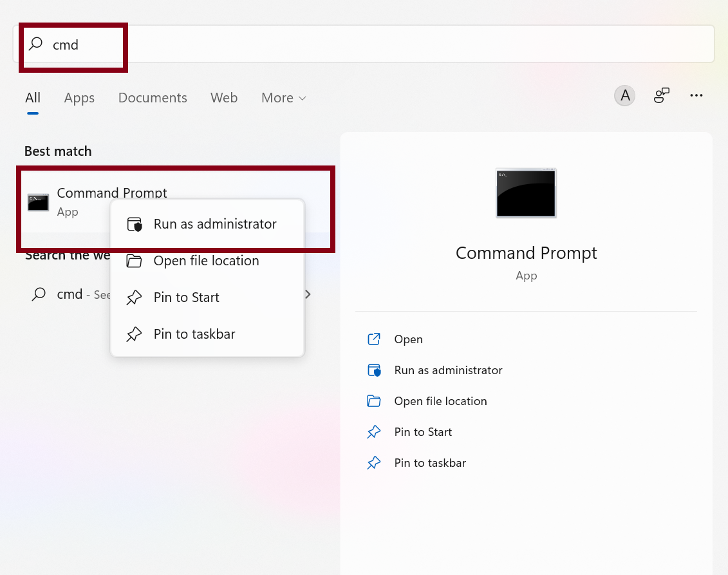Click the Command Prompt title in preview pane
Screen dimensions: 728x575
point(526,253)
